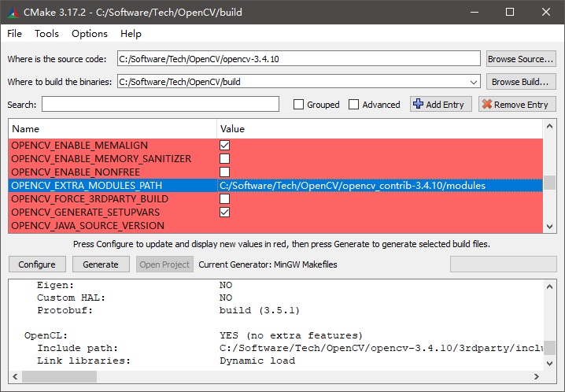Click cache list scroll down arrow
The width and height of the screenshot is (565, 392).
(549, 226)
